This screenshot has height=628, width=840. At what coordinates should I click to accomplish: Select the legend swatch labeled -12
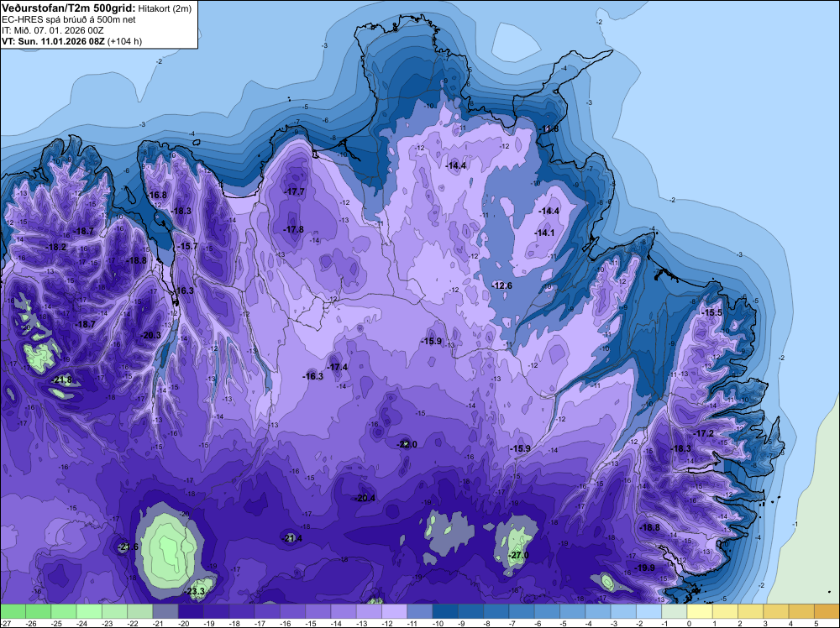click(394, 611)
